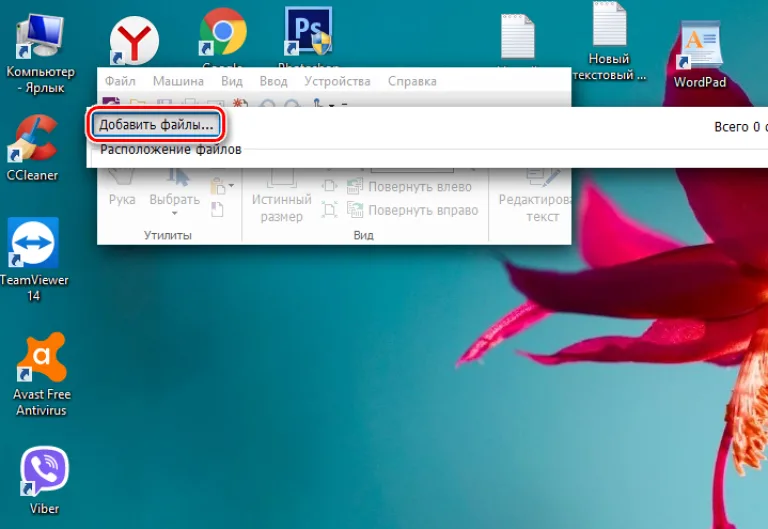Viewport: 768px width, 529px height.
Task: Open the Машина menu
Action: pos(178,81)
